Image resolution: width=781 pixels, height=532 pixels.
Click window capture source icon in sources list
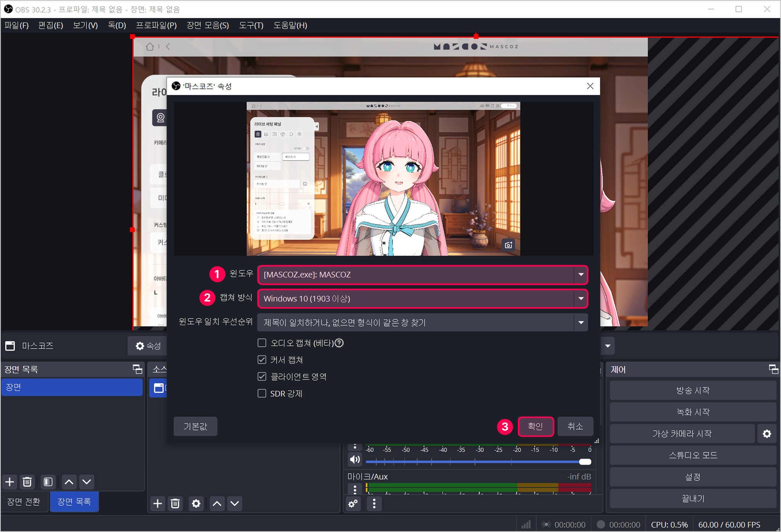tap(158, 388)
